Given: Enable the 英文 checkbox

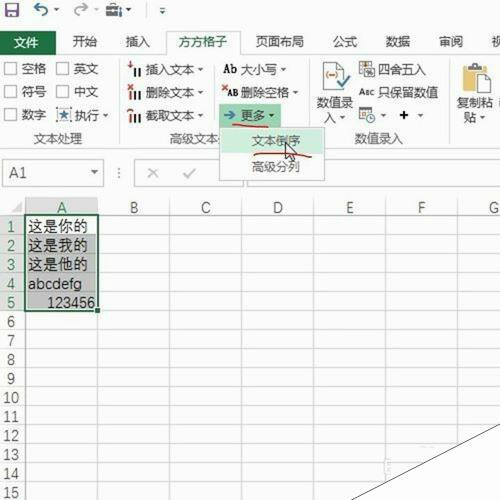Looking at the screenshot, I should click(x=62, y=69).
